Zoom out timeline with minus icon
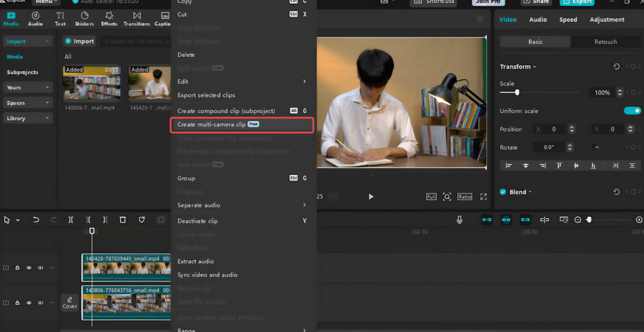The image size is (644, 332). [578, 220]
